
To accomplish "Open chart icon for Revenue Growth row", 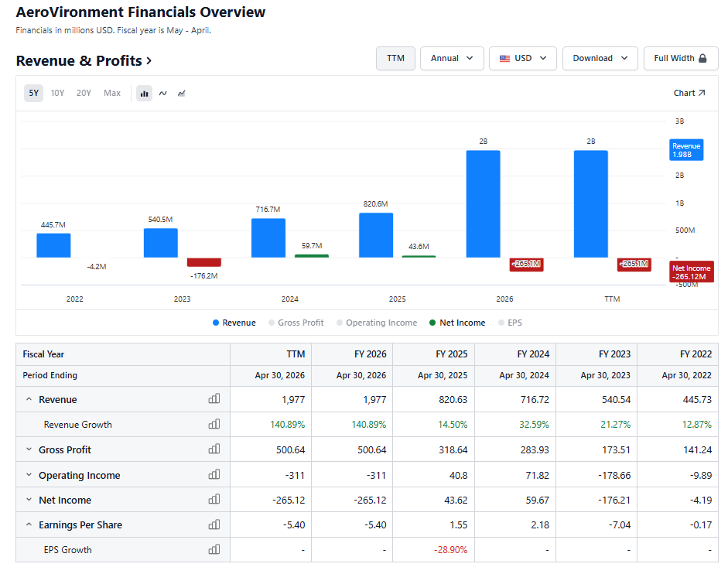I will pos(214,424).
